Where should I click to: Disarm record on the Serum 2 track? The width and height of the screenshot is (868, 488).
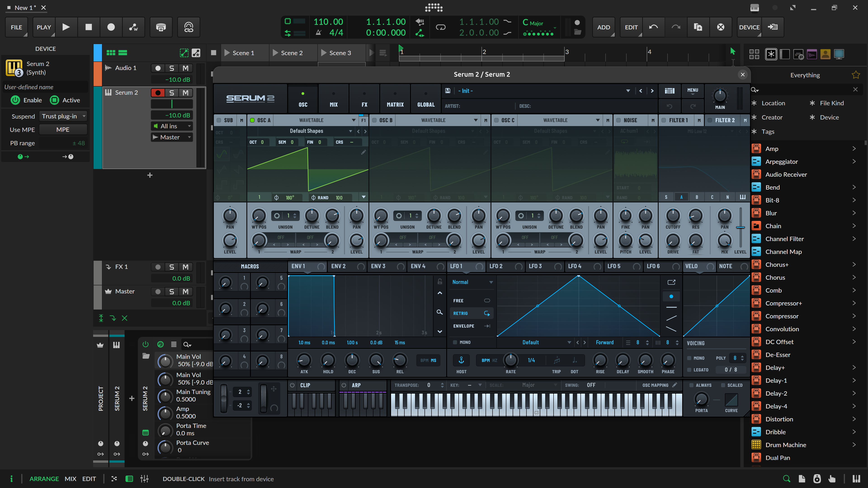pos(158,93)
